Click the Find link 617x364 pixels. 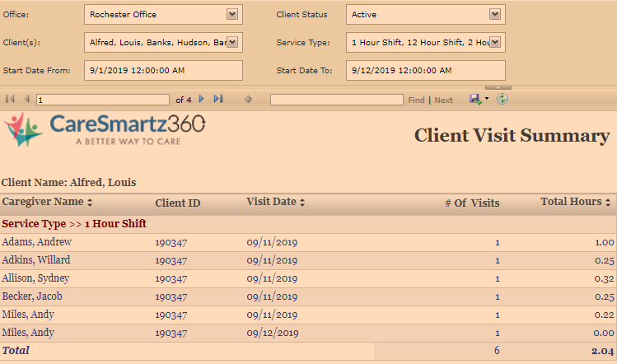point(416,100)
